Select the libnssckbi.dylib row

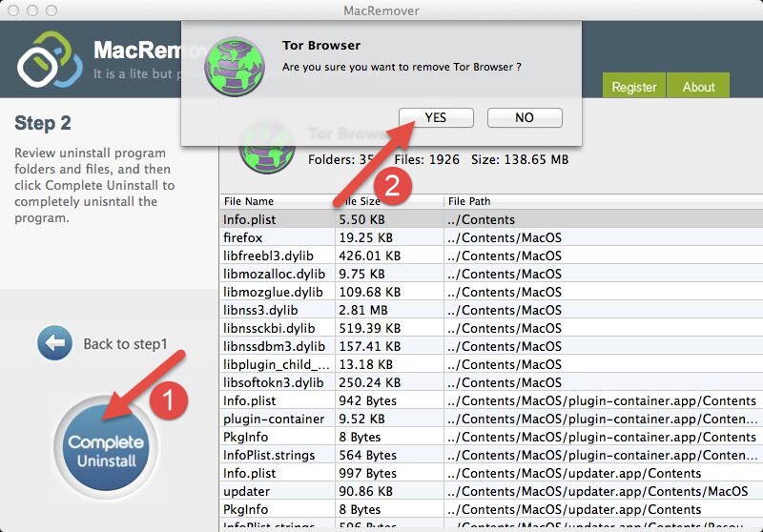click(491, 328)
